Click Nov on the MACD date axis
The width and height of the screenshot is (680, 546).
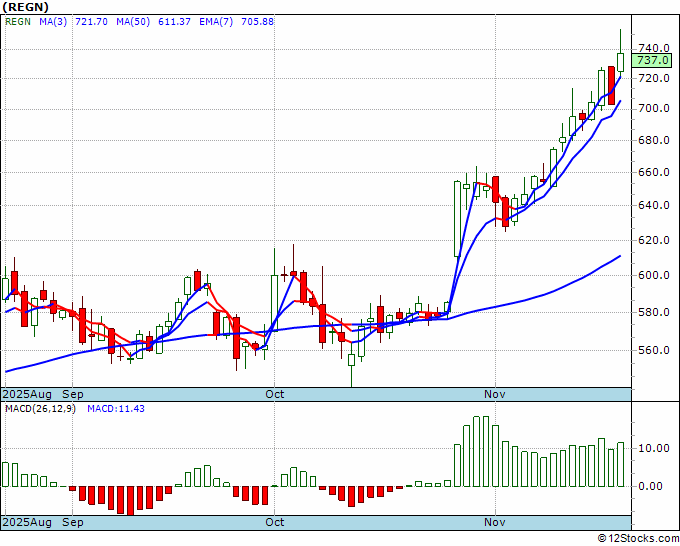[x=494, y=522]
